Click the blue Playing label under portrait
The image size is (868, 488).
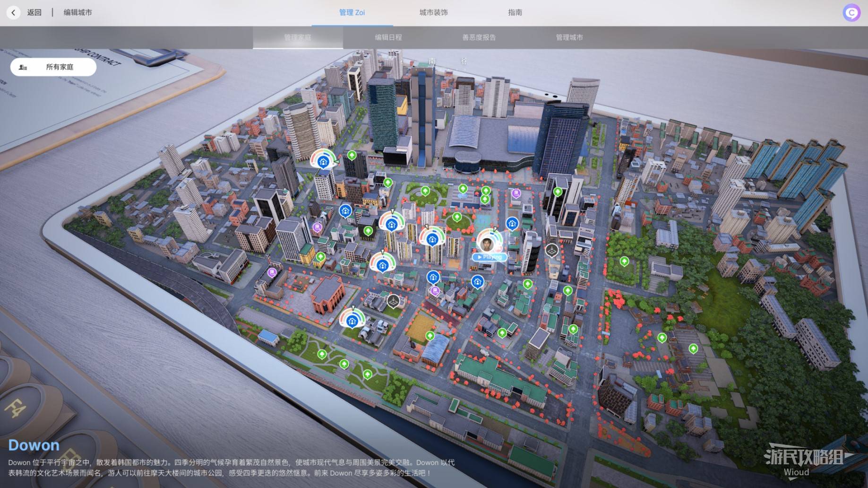tap(490, 257)
